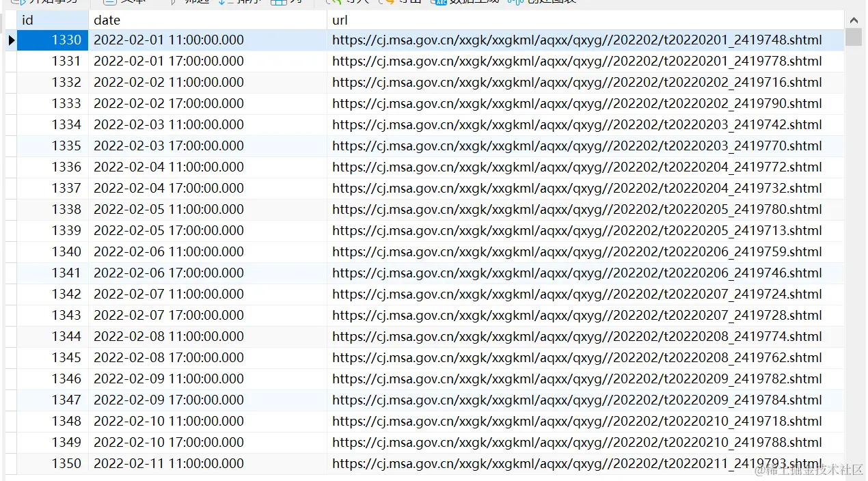The image size is (868, 481).
Task: Click date cell 2022-02-02 11:00:00.000
Action: pyautogui.click(x=208, y=83)
